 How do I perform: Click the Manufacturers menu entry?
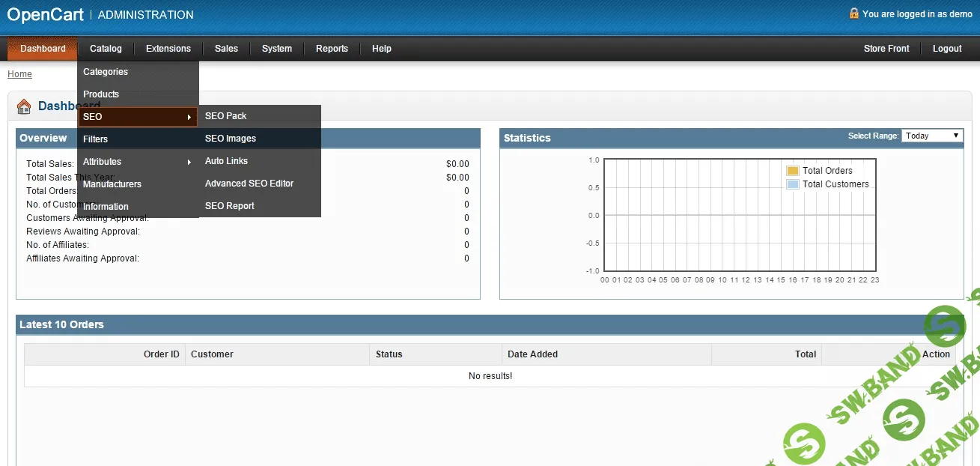(x=112, y=184)
